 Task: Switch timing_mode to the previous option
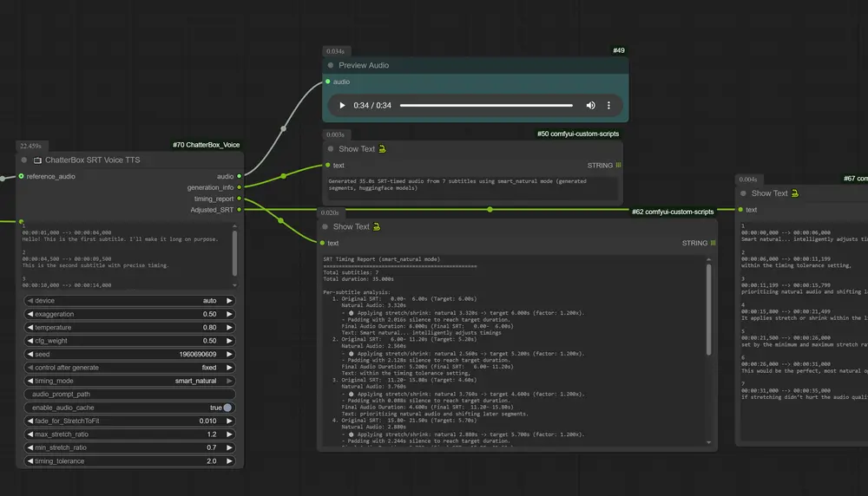click(x=30, y=381)
